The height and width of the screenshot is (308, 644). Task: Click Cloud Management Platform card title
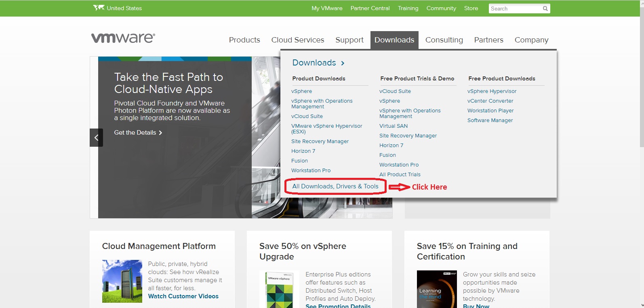pos(159,246)
